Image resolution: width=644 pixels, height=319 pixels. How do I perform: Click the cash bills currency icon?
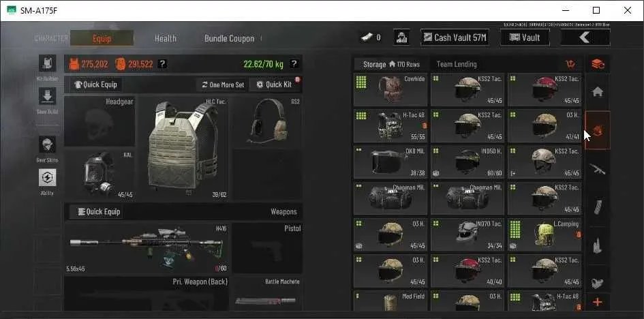pyautogui.click(x=367, y=37)
